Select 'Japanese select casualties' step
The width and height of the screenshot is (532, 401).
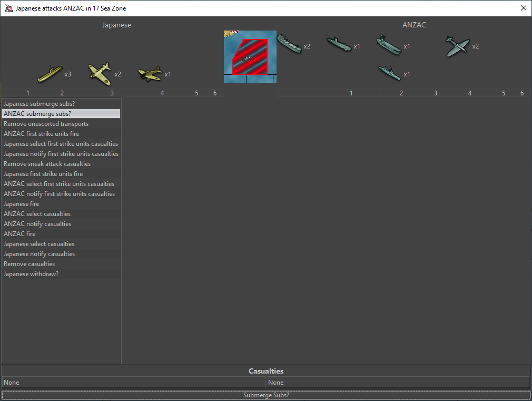(x=61, y=244)
